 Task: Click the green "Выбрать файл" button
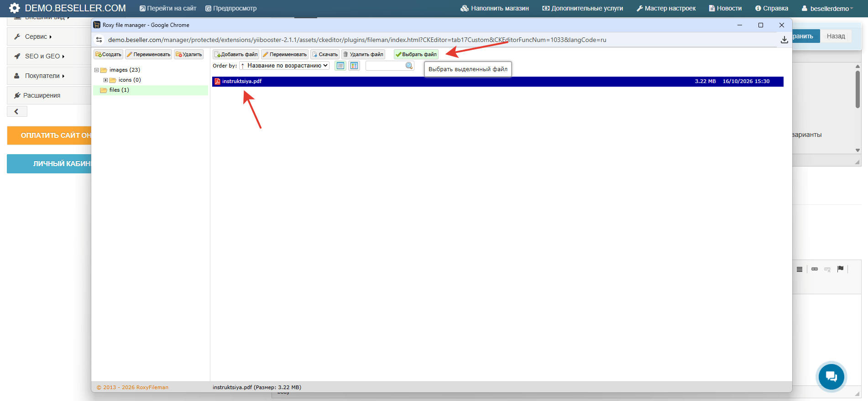[416, 54]
